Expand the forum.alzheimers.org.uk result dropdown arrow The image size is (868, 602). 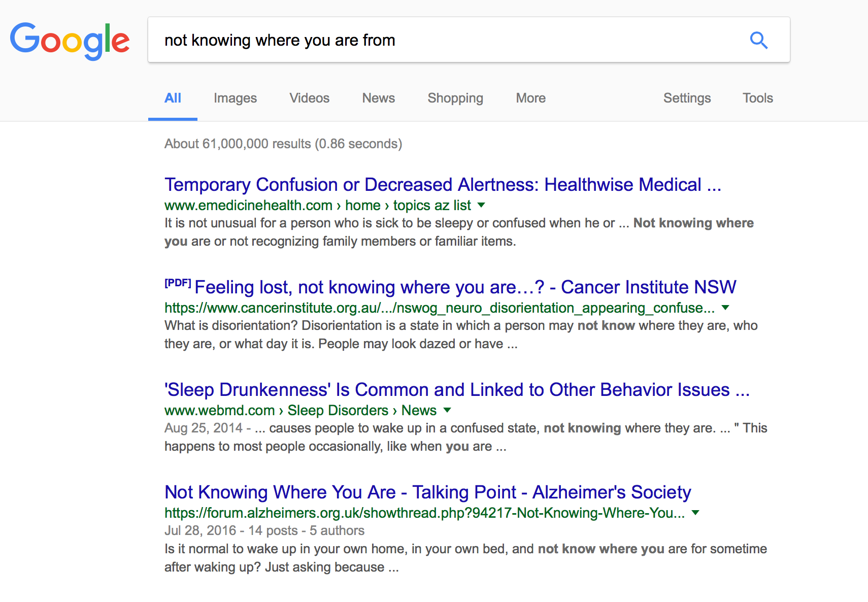coord(695,513)
